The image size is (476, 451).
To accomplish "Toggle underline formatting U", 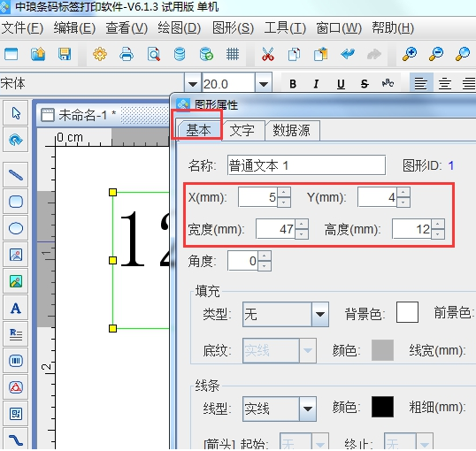I will [x=341, y=84].
